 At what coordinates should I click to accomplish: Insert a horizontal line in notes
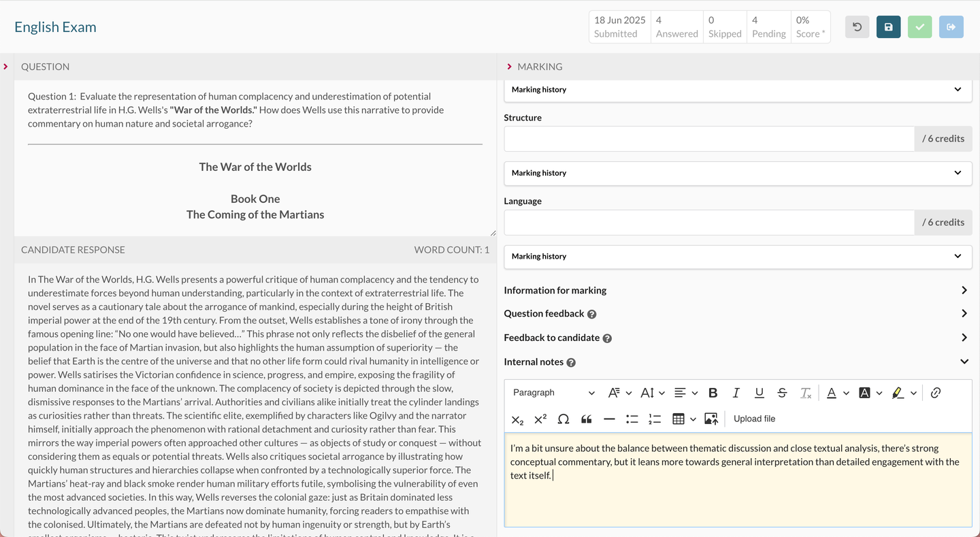point(609,419)
